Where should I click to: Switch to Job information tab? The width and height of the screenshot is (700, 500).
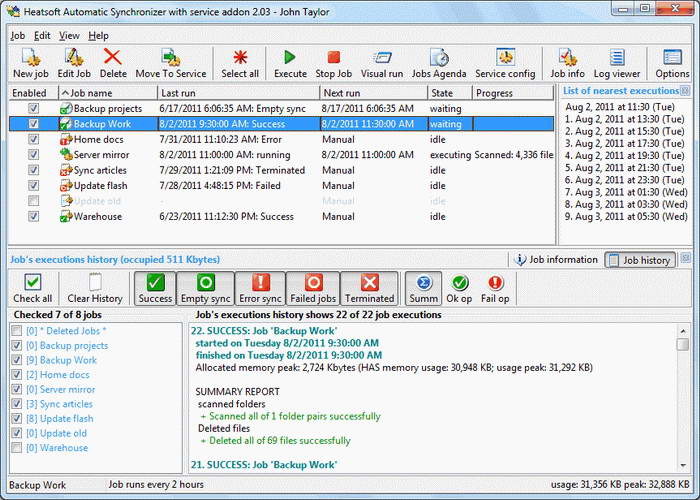[556, 260]
